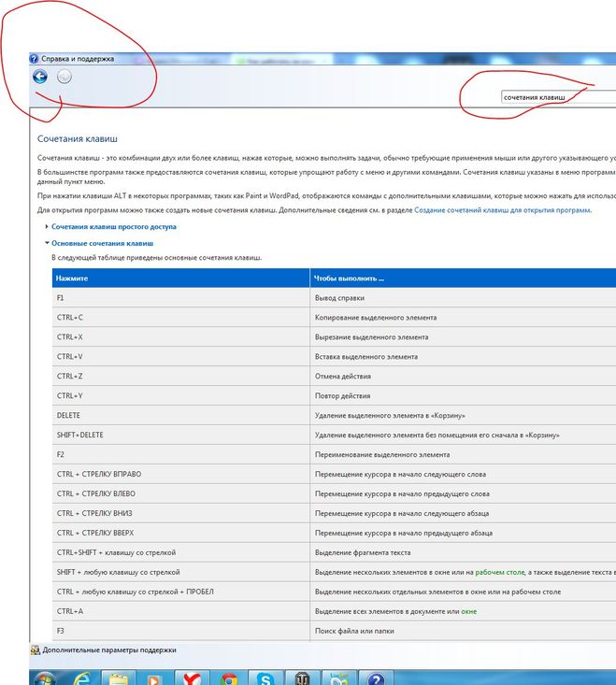
Task: Click the blue Back arrow button
Action: pyautogui.click(x=39, y=78)
